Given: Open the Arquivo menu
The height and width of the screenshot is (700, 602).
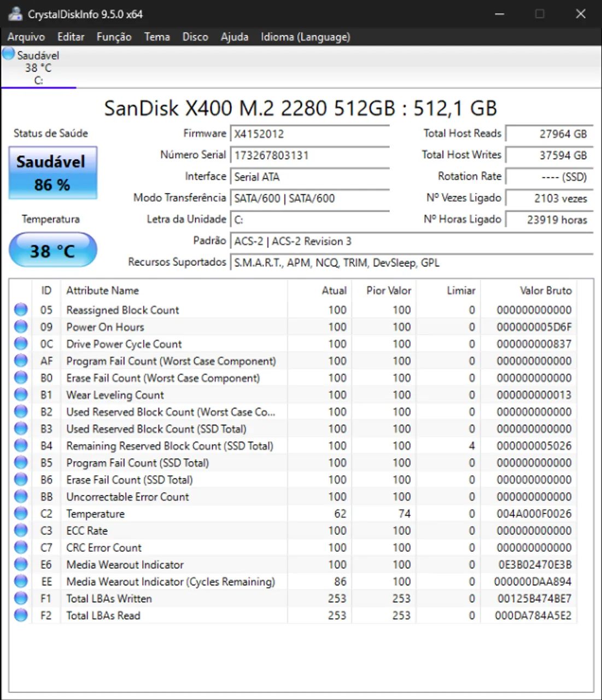Looking at the screenshot, I should (x=26, y=37).
